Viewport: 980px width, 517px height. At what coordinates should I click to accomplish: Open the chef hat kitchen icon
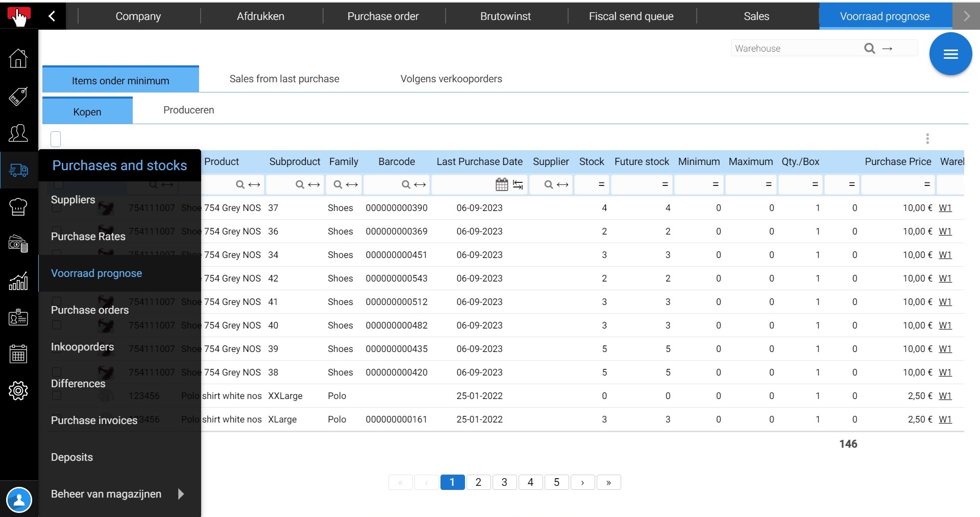pos(18,207)
